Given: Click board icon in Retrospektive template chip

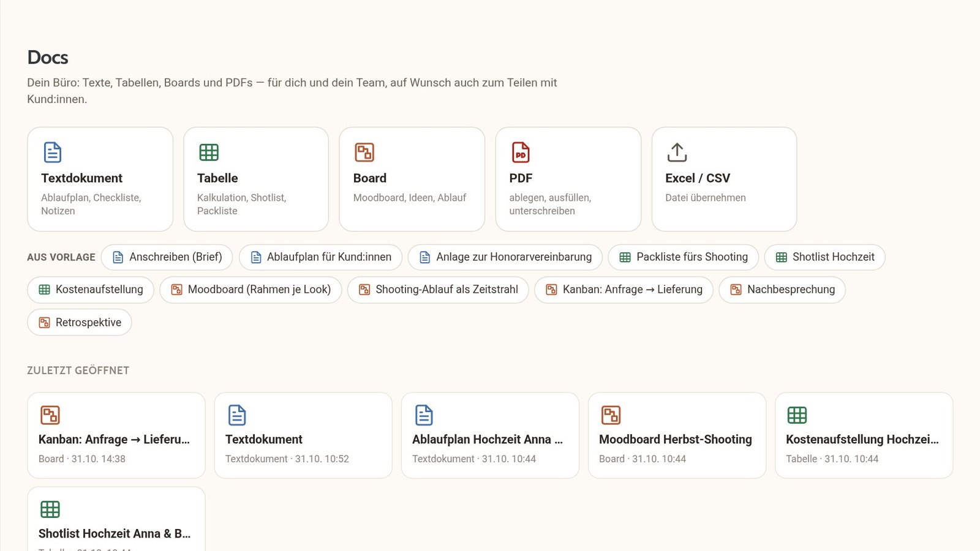Looking at the screenshot, I should [44, 323].
